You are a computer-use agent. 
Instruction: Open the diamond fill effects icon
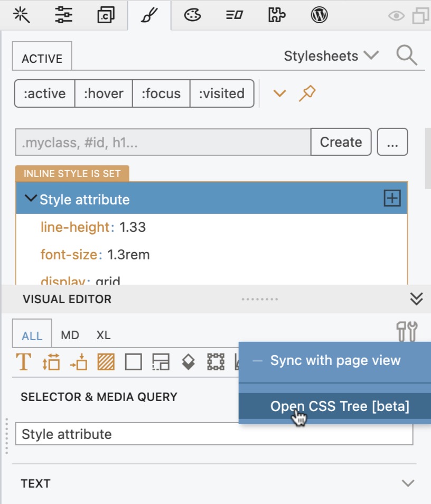click(189, 362)
